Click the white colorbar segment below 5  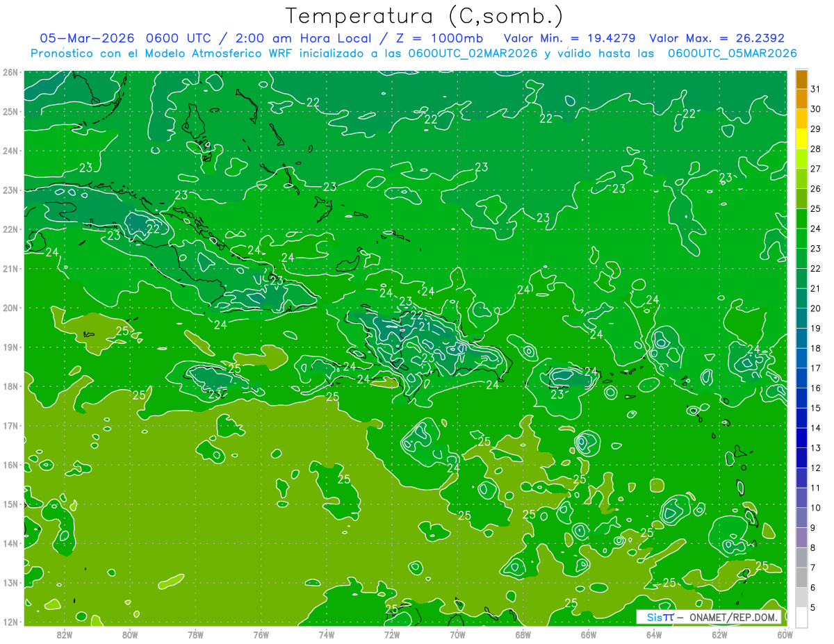coord(801,617)
